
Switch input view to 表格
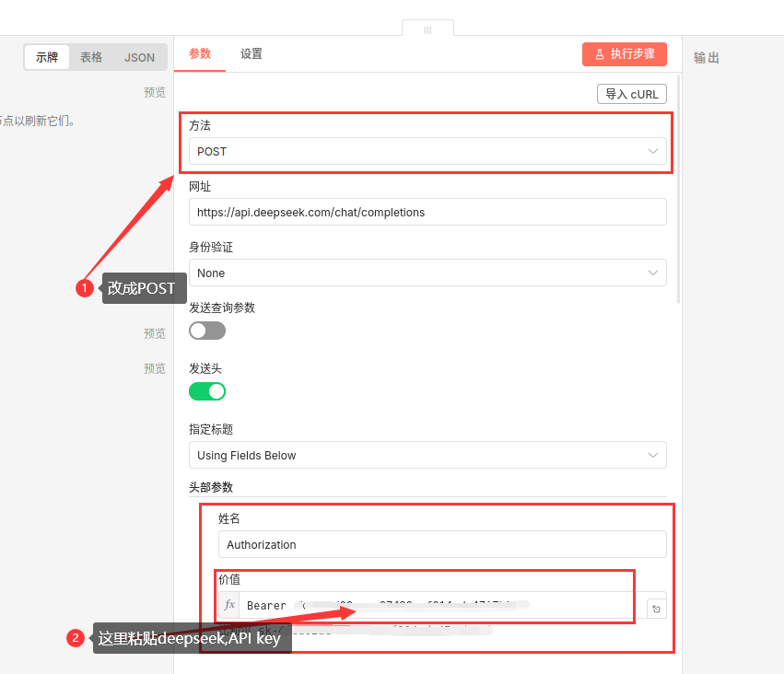coord(91,57)
